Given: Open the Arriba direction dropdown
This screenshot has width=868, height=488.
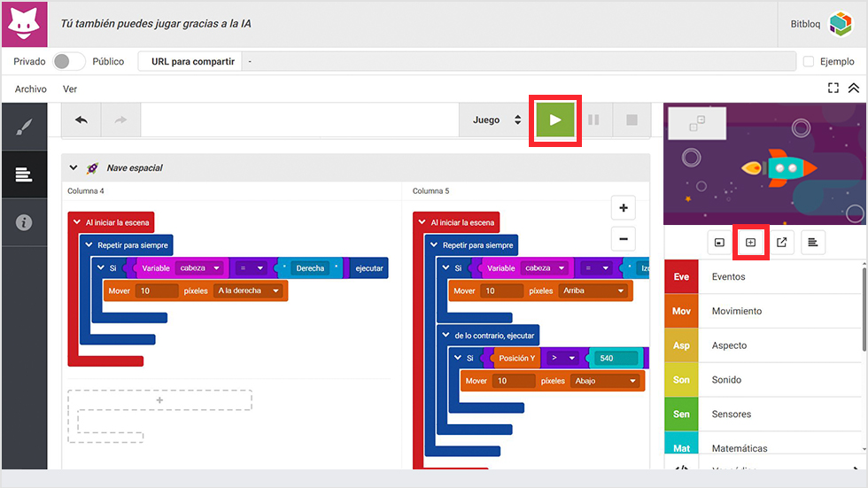Looking at the screenshot, I should [x=593, y=291].
